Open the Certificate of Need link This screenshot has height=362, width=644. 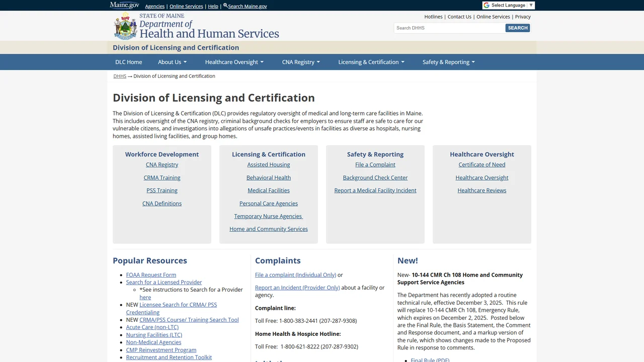click(482, 164)
